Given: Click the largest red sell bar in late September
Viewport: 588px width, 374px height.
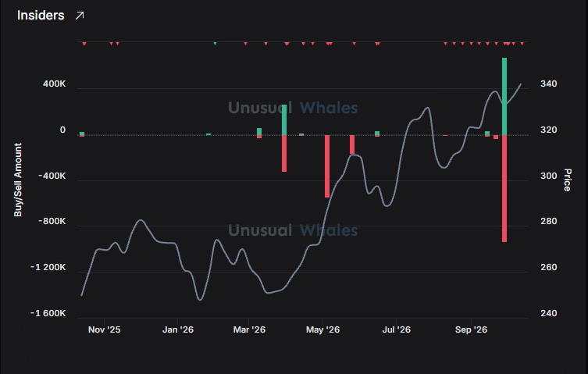Looking at the screenshot, I should (504, 188).
